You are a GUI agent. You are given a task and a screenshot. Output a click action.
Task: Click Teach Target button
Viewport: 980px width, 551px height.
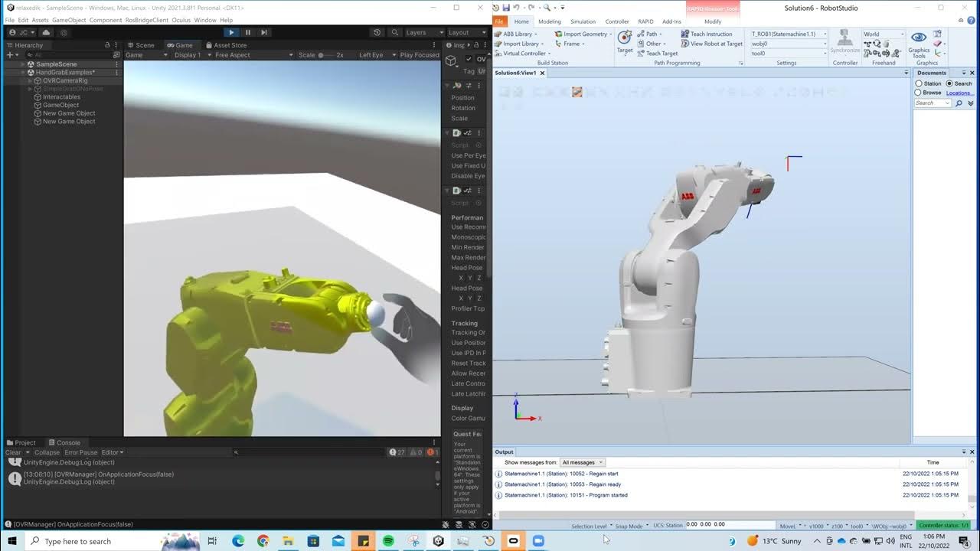click(657, 54)
